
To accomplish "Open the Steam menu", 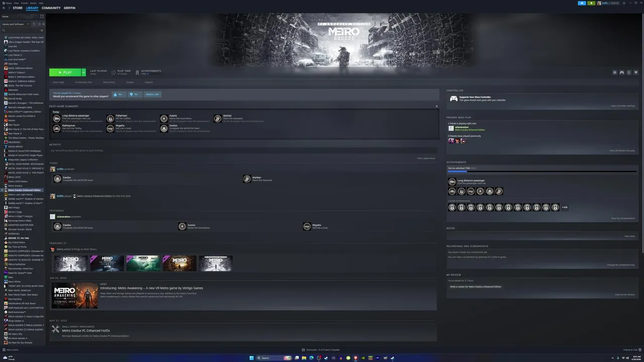I will pyautogui.click(x=8, y=3).
